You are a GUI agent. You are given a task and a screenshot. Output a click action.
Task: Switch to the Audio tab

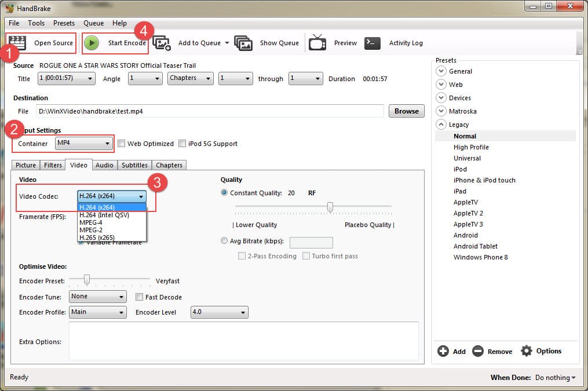click(x=104, y=165)
